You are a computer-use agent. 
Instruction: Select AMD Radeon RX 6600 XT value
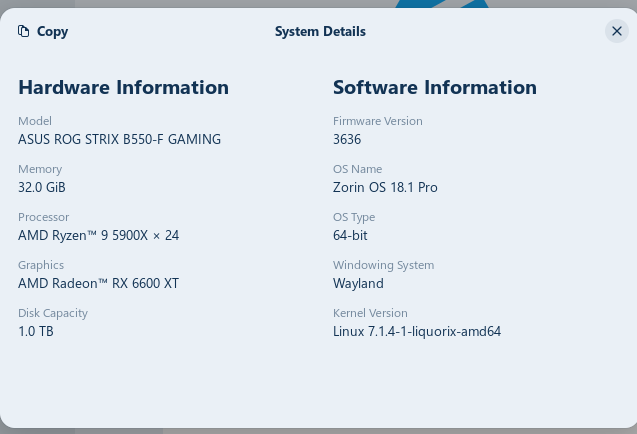(98, 283)
